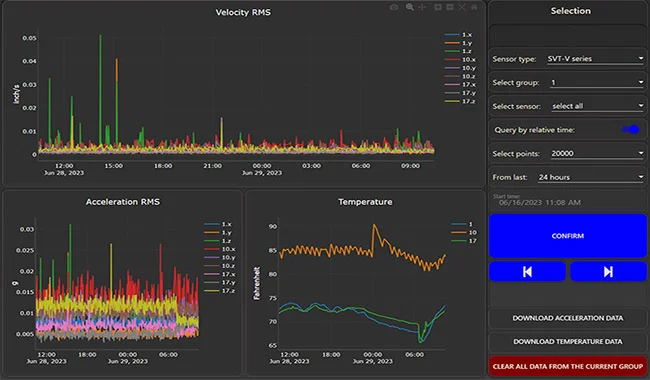
Task: Click the autoscale crossed-arrows icon in chart toolbar
Action: pos(462,7)
